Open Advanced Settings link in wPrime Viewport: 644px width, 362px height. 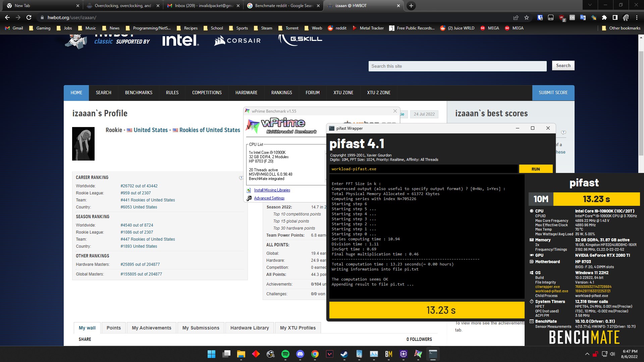point(269,198)
